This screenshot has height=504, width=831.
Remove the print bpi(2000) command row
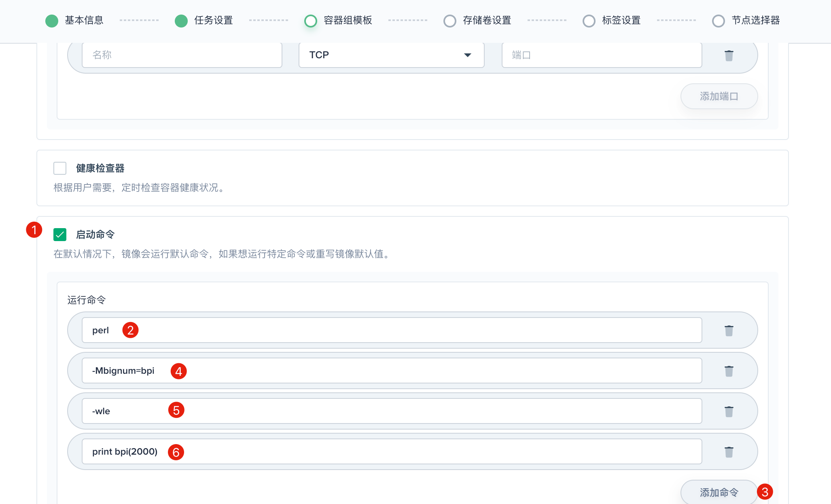point(729,452)
